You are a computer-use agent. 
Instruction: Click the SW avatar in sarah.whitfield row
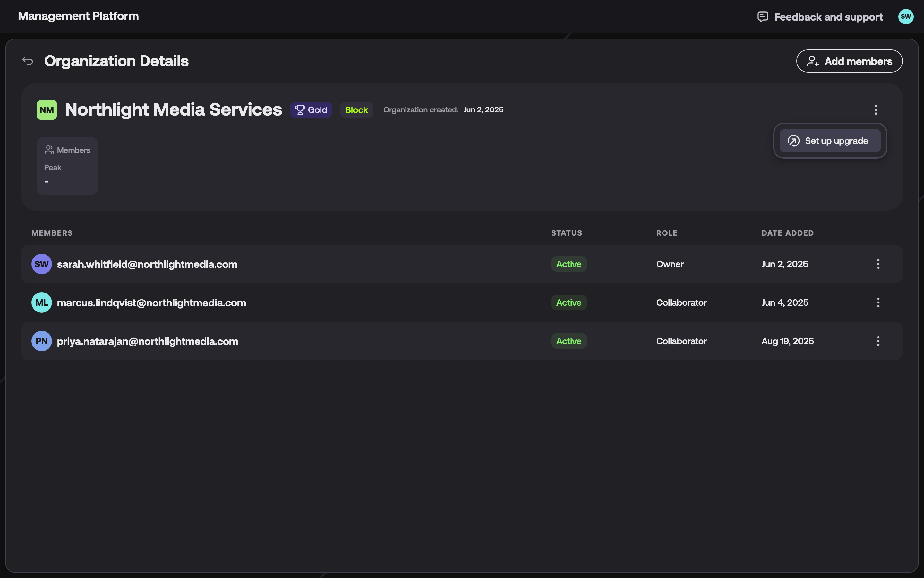click(42, 264)
